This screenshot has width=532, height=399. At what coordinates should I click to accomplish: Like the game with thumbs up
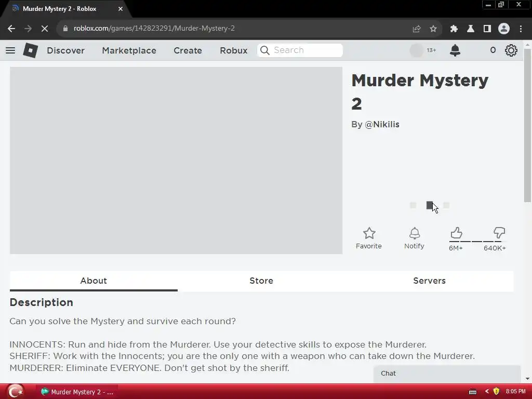point(456,233)
